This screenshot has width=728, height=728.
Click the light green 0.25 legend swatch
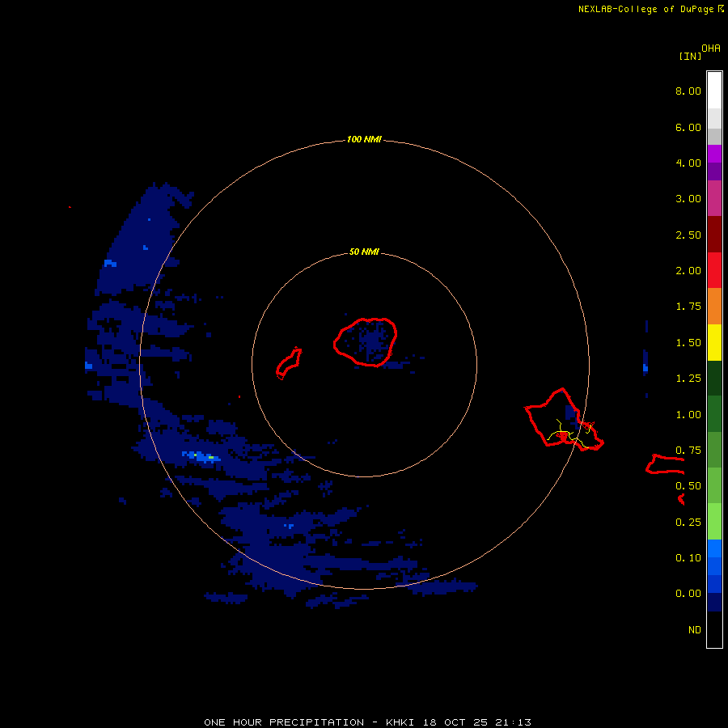coord(714,522)
